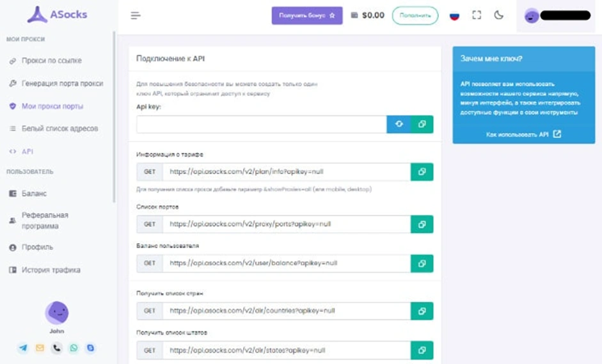
Task: Regenerate the API key with refresh icon
Action: click(399, 124)
